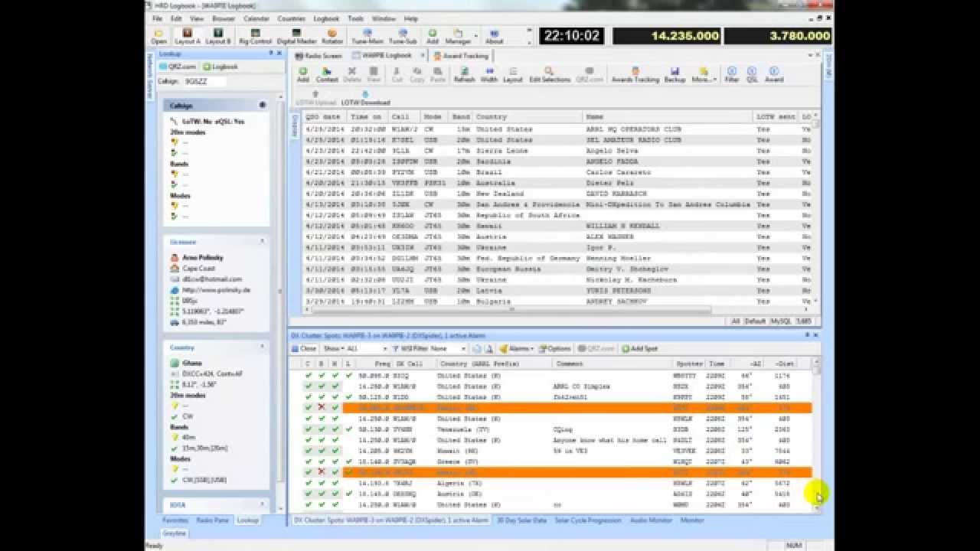Click the Tune-Main toolbar icon

(367, 37)
